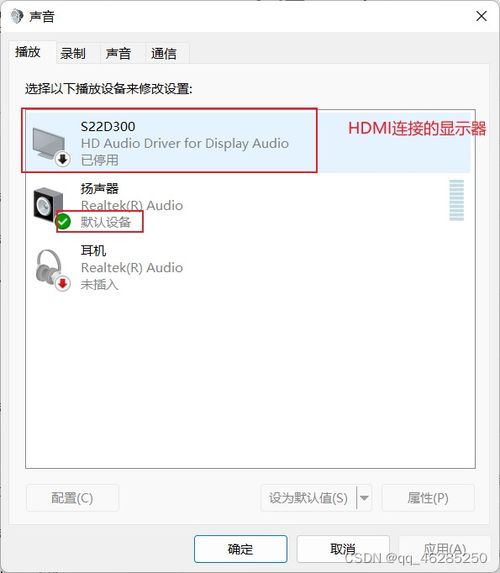
Task: Click the 配置(C) configure button
Action: click(x=72, y=498)
